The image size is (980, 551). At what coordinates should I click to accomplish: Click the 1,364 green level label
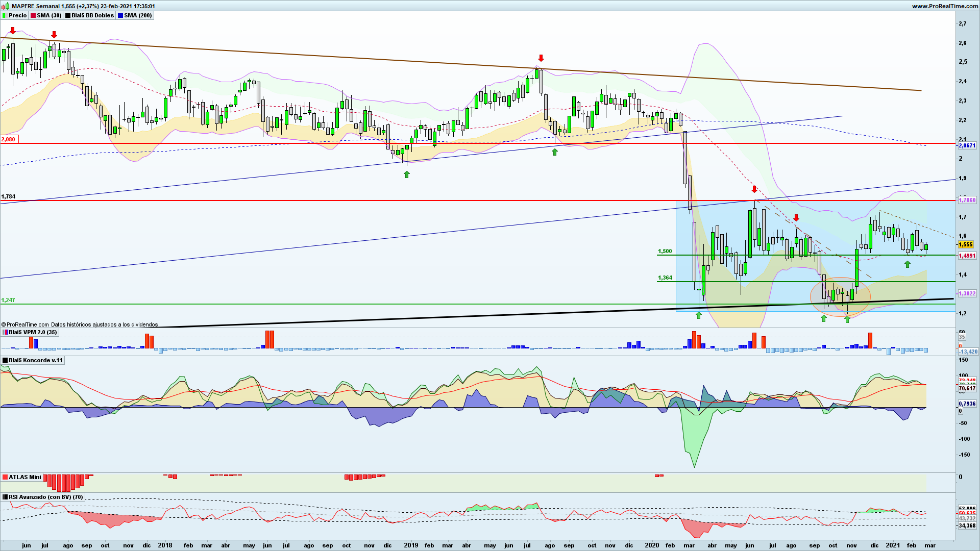pyautogui.click(x=665, y=278)
